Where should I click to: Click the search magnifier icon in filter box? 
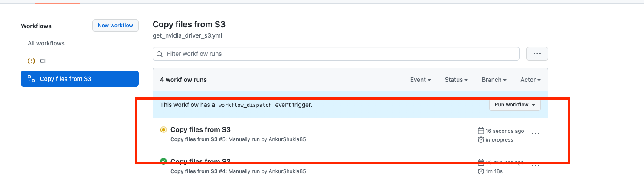(160, 54)
